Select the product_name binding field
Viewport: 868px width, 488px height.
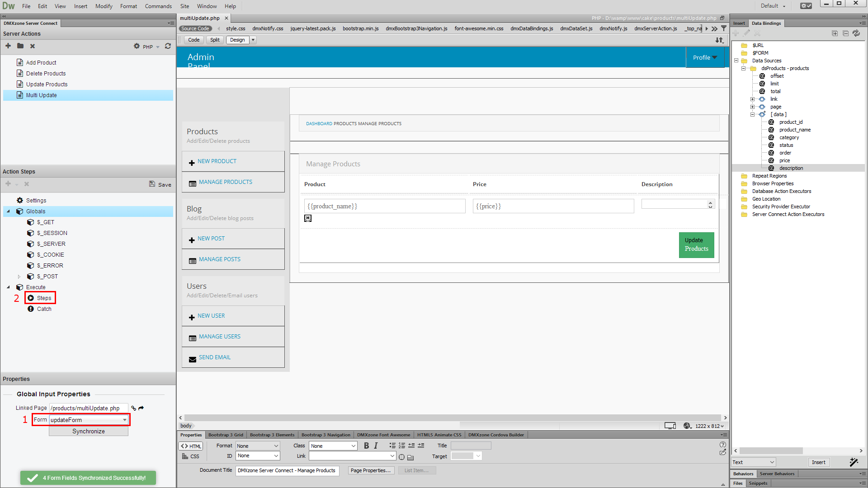(x=795, y=130)
